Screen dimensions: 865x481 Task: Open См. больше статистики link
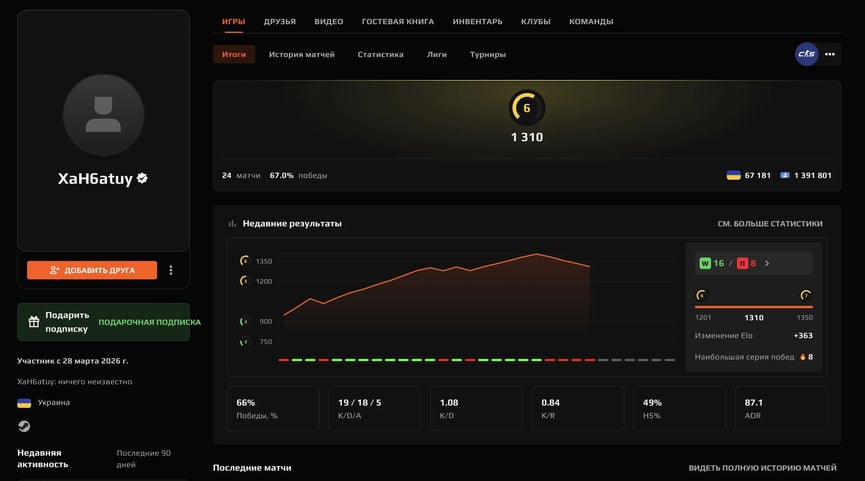769,224
